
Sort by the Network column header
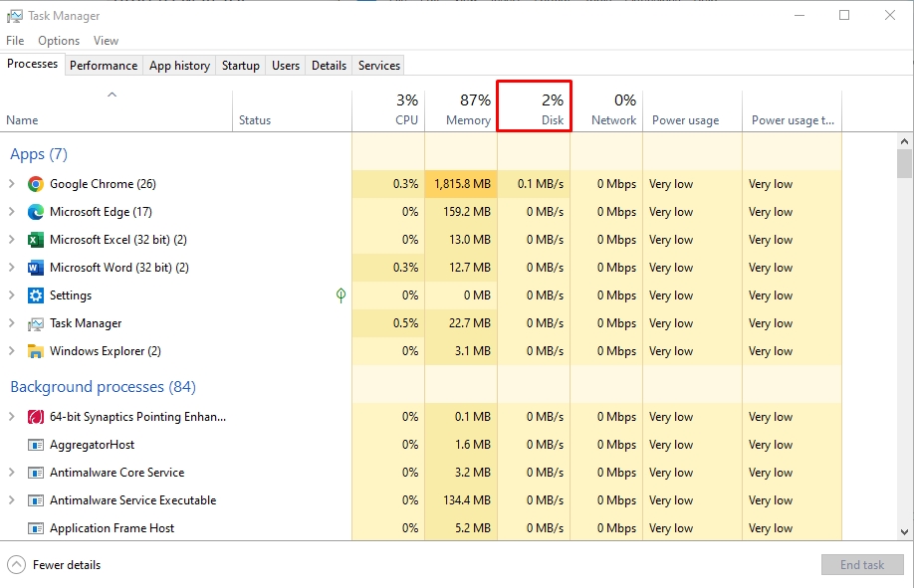(x=606, y=110)
